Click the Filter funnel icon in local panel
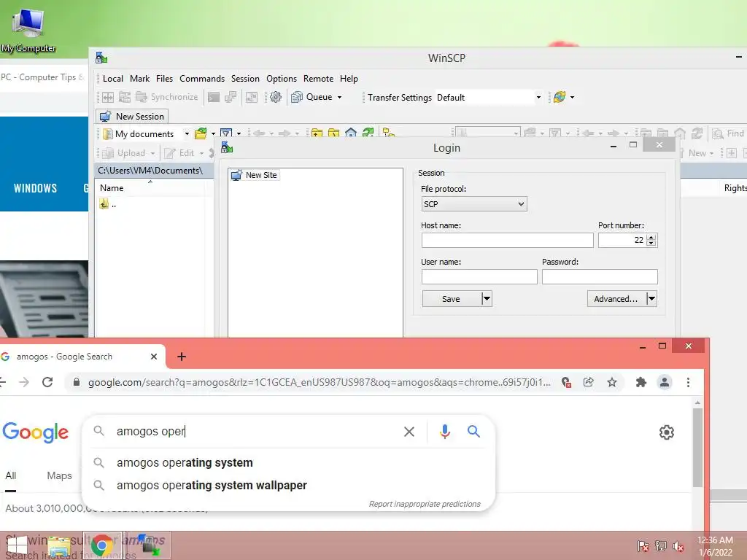The height and width of the screenshot is (560, 747). pyautogui.click(x=226, y=134)
